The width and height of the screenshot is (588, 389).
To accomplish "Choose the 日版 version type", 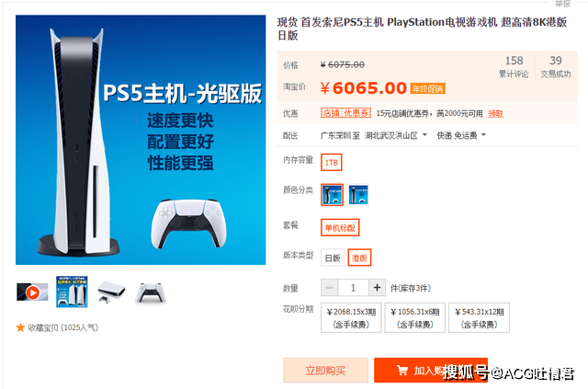I will coord(333,258).
